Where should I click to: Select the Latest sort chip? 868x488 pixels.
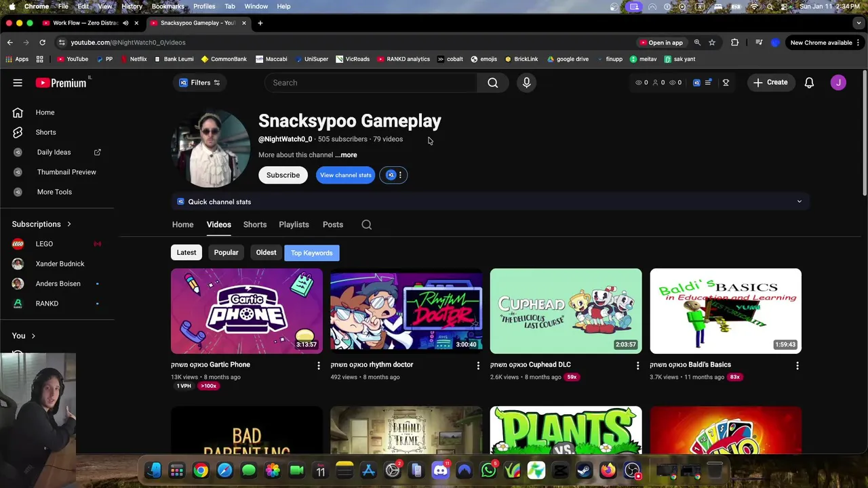click(x=186, y=253)
